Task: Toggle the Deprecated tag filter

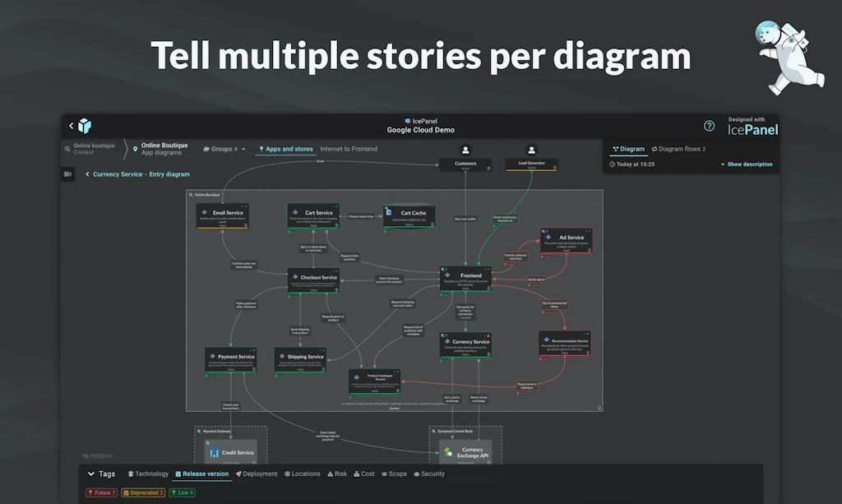Action: tap(143, 492)
